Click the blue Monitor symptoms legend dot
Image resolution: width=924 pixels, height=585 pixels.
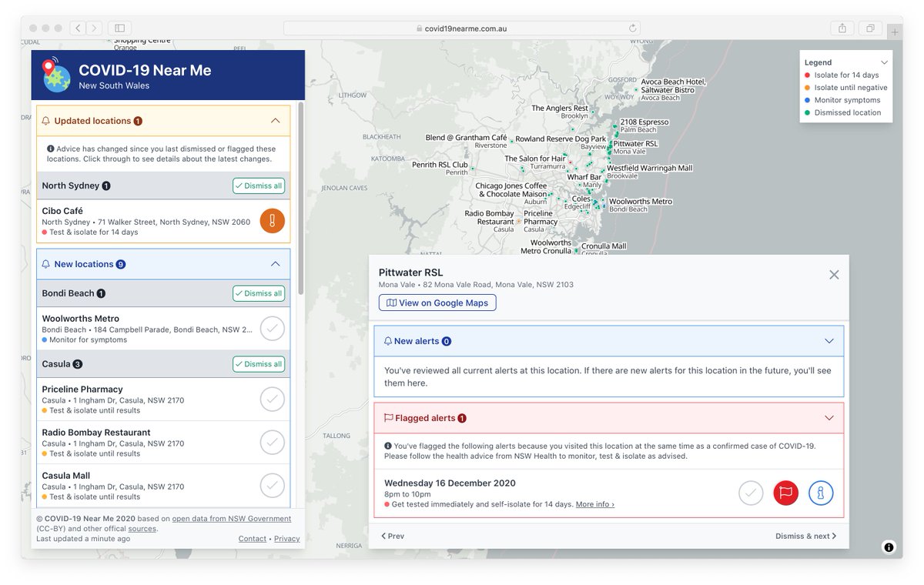point(808,100)
